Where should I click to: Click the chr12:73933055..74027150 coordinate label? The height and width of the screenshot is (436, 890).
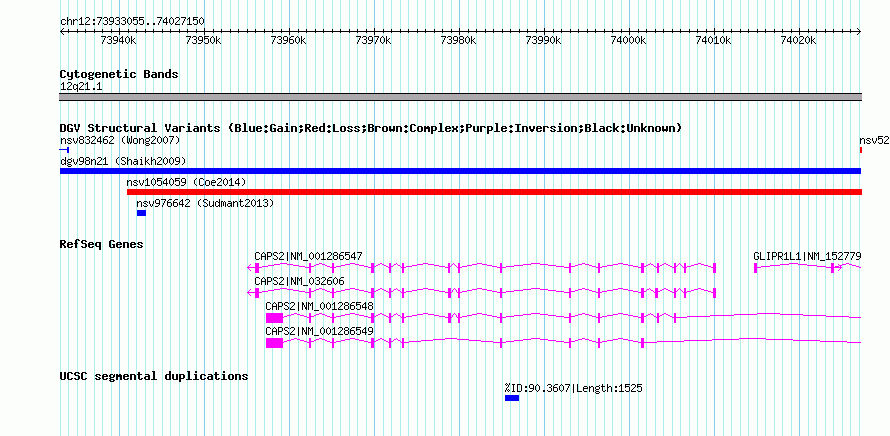(x=132, y=22)
